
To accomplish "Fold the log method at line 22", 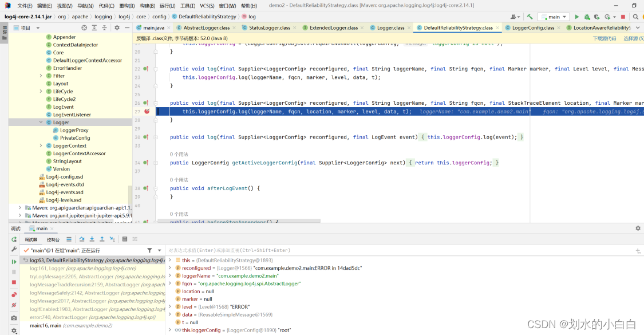I will 156,69.
